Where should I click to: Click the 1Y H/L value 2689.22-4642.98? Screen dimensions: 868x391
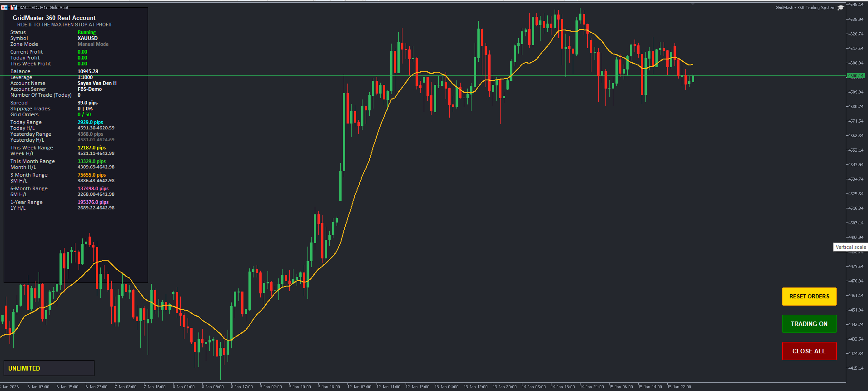click(x=96, y=208)
